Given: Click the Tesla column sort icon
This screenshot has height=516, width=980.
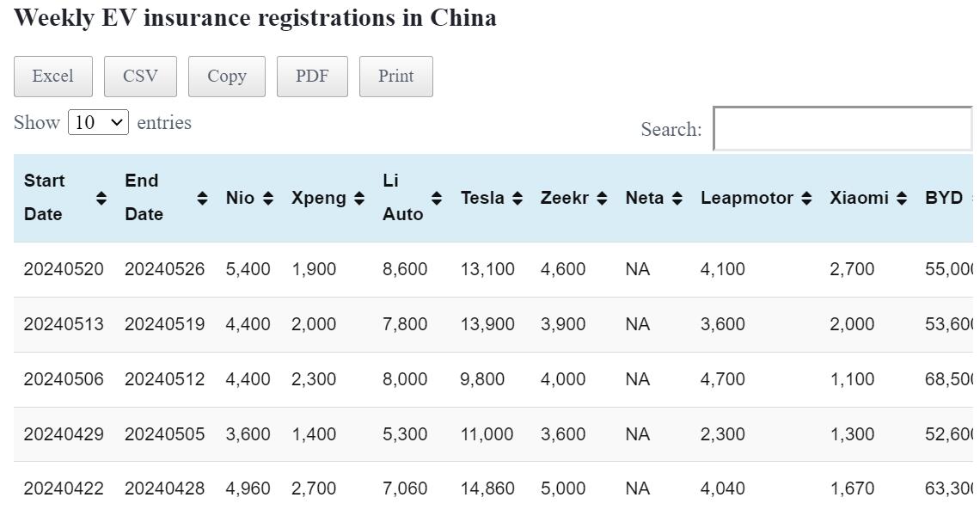Looking at the screenshot, I should pos(518,199).
